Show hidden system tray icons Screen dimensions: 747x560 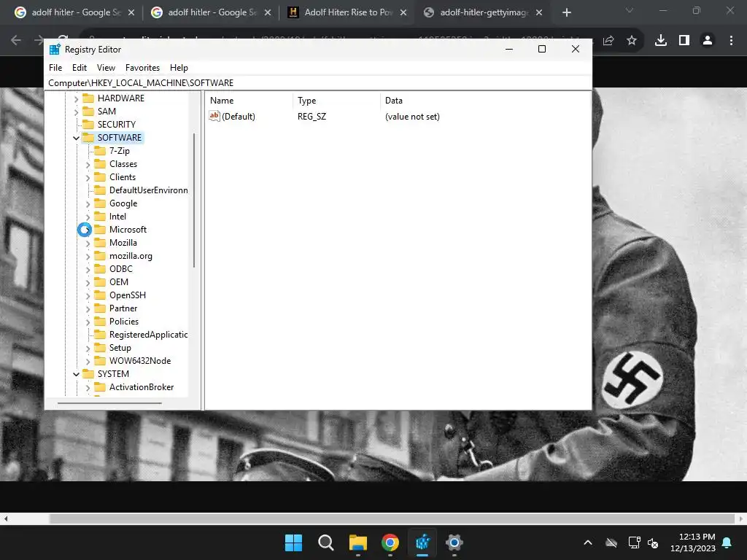point(588,542)
